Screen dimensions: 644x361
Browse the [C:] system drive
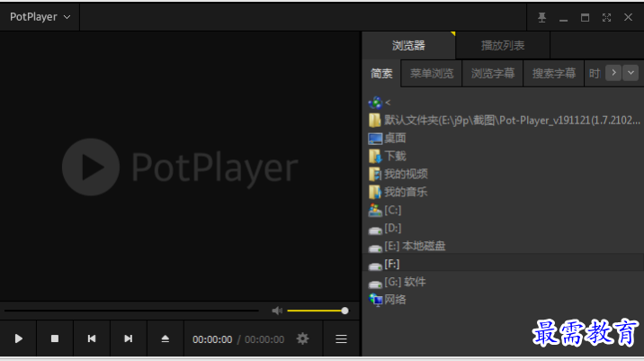pos(393,210)
